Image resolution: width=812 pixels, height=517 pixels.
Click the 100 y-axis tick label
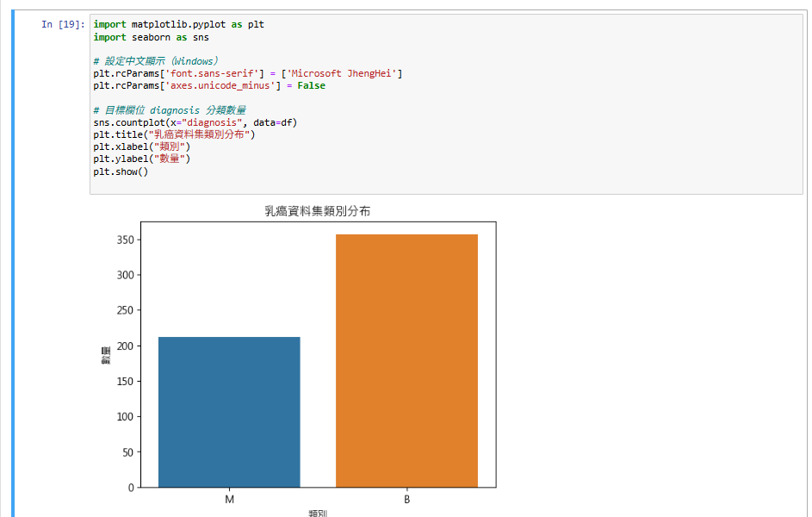pyautogui.click(x=126, y=416)
